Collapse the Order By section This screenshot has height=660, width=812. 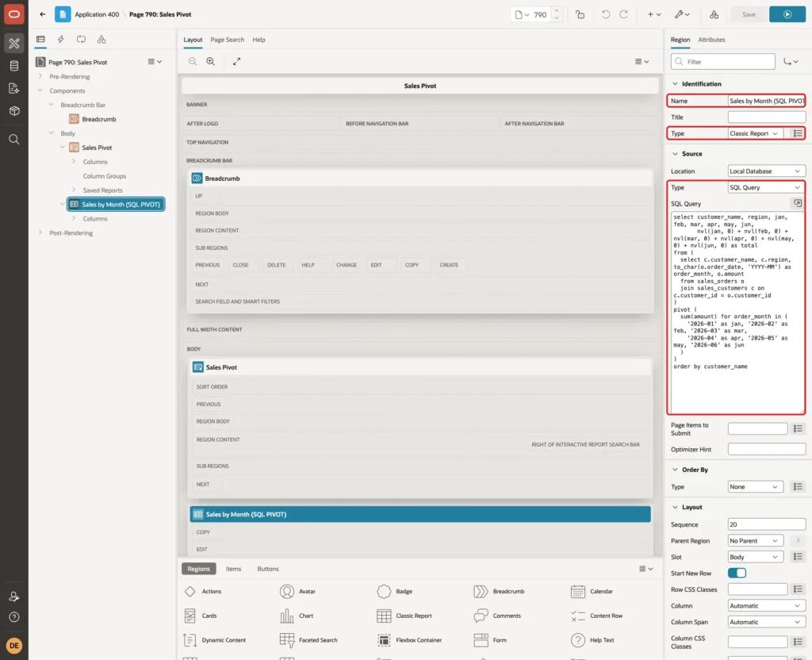pos(675,470)
